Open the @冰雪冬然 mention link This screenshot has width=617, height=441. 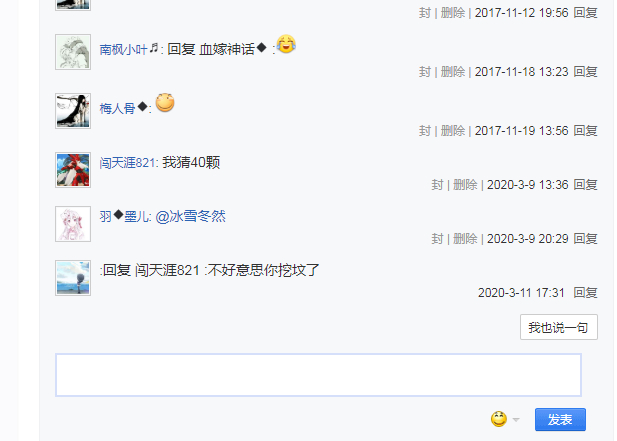(x=190, y=216)
